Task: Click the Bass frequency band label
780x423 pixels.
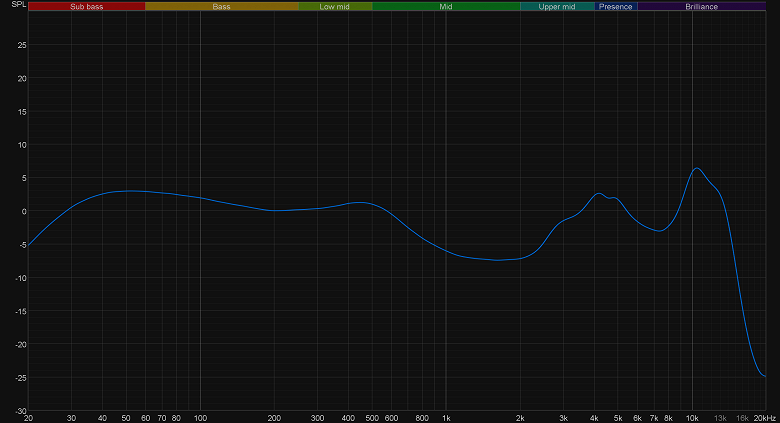Action: pyautogui.click(x=221, y=6)
